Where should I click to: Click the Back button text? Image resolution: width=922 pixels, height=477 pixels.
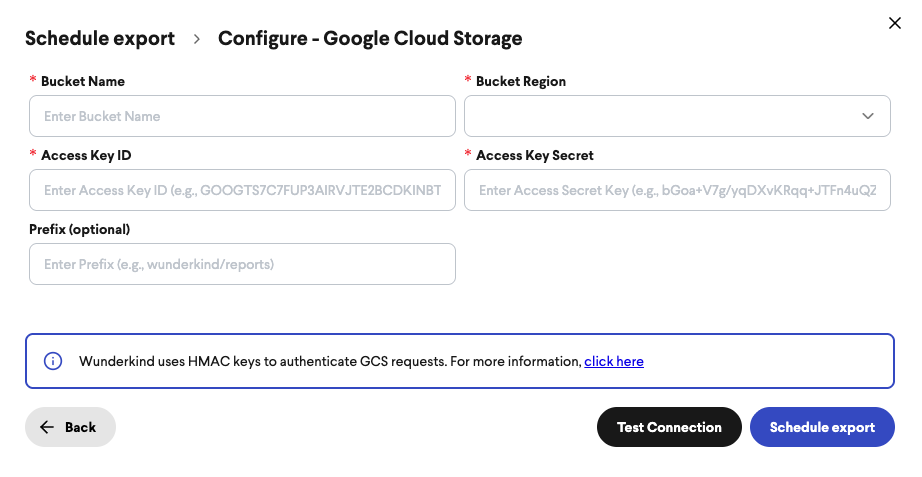pos(81,428)
